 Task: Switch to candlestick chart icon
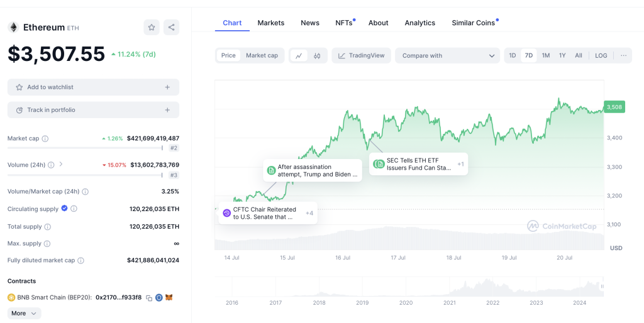coord(317,55)
